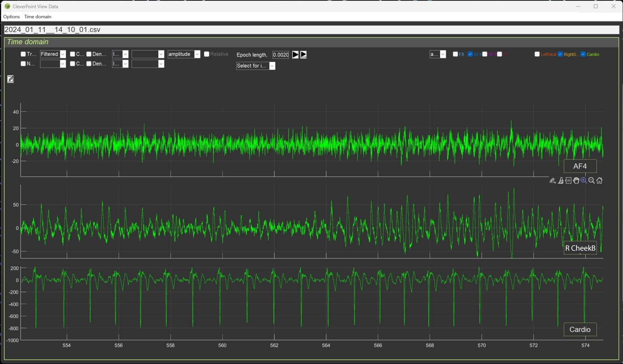Enable the F7 channel checkbox
This screenshot has width=623, height=364.
(500, 54)
